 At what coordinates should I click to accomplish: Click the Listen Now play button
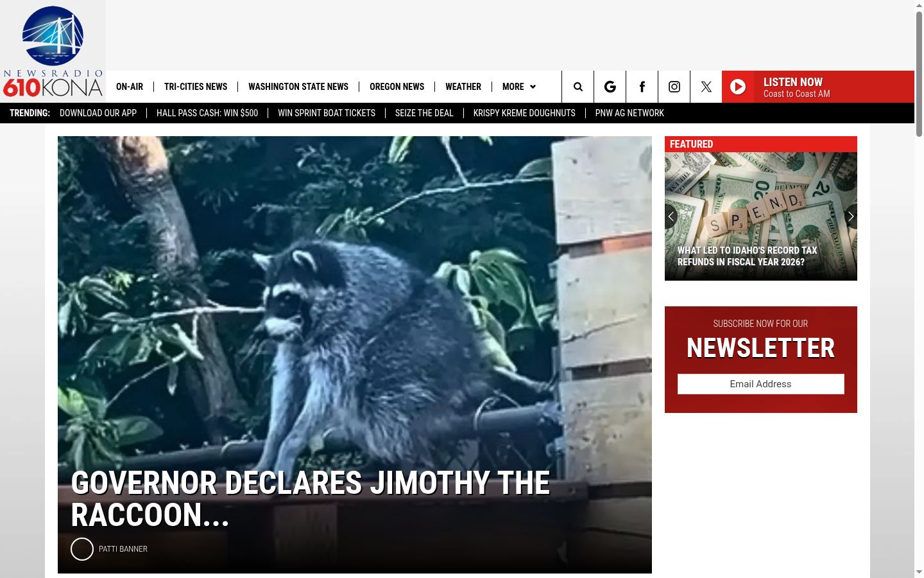tap(738, 87)
